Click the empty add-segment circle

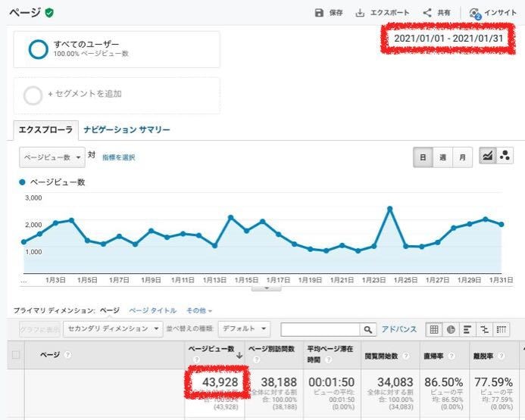coord(33,95)
